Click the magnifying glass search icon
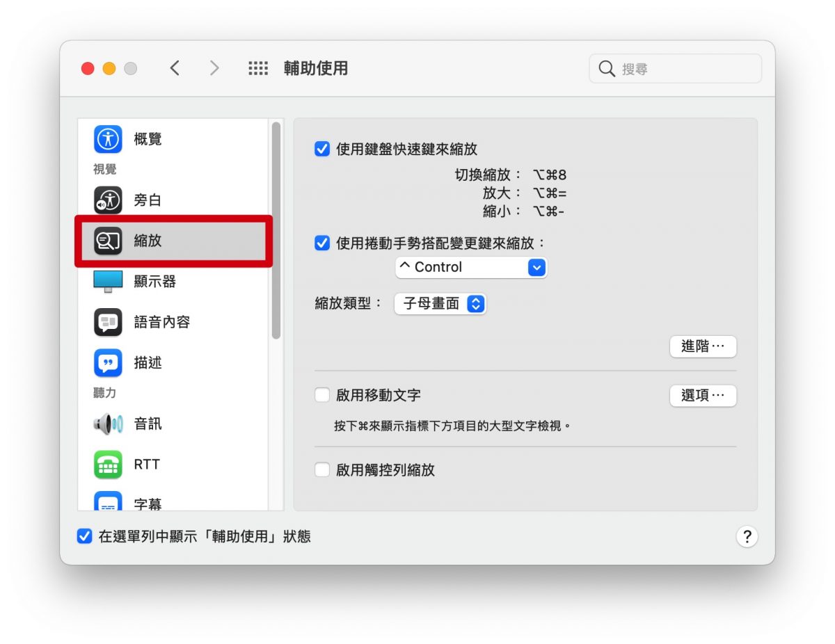The image size is (835, 644). (606, 69)
